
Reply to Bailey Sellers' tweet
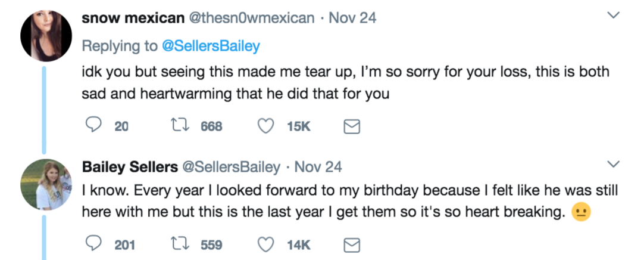tap(95, 244)
